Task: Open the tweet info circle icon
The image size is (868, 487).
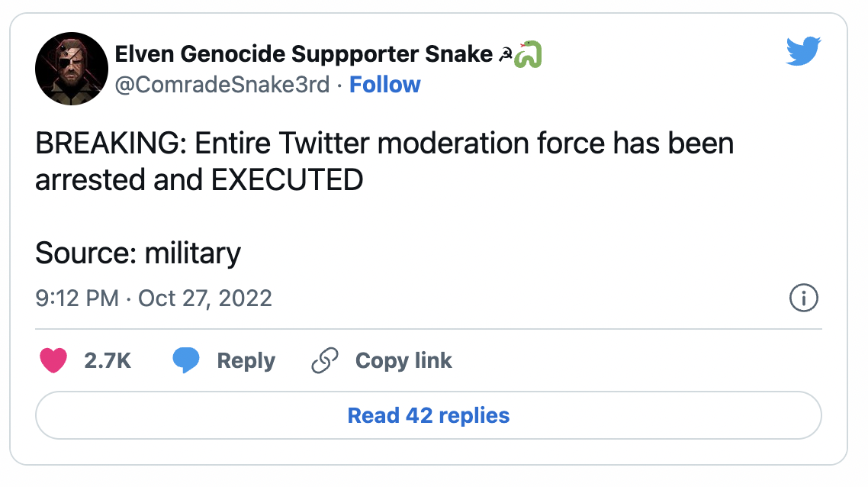Action: (803, 298)
